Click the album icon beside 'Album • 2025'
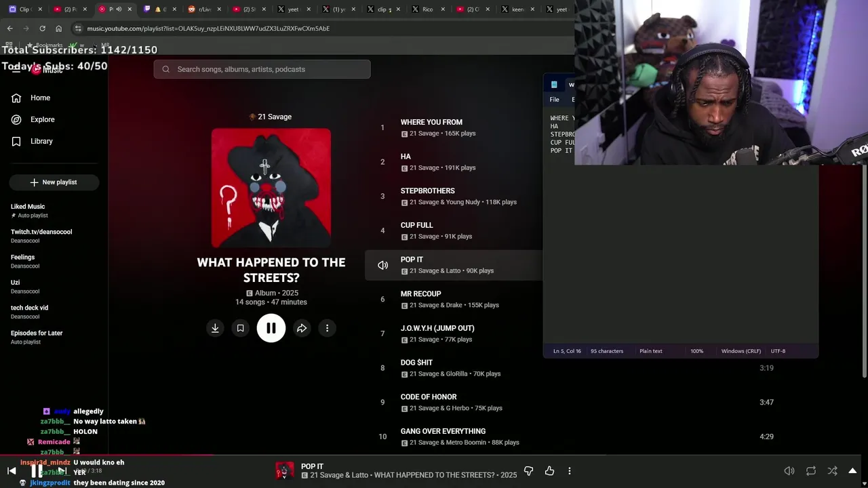The height and width of the screenshot is (488, 868). [x=249, y=293]
